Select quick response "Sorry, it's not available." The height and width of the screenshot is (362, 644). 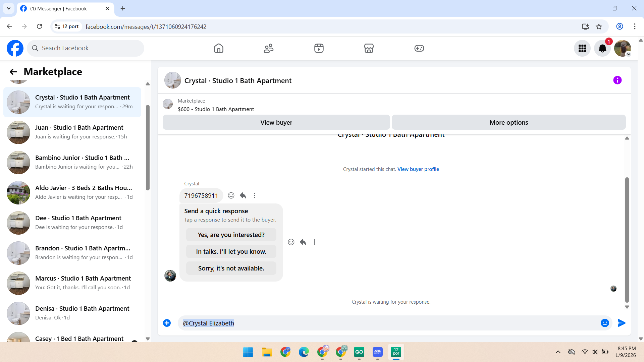pyautogui.click(x=231, y=268)
